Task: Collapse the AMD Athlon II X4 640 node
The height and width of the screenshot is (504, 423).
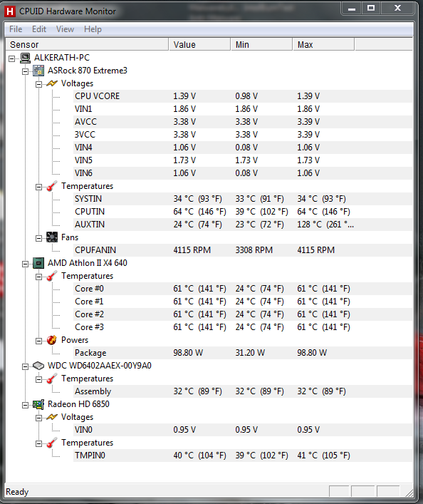Action: click(x=25, y=264)
